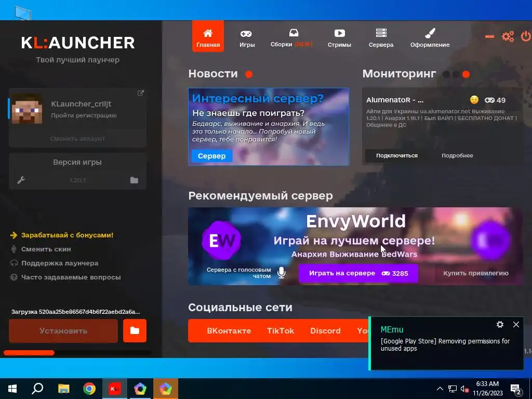Click the Установить button

[x=63, y=331]
